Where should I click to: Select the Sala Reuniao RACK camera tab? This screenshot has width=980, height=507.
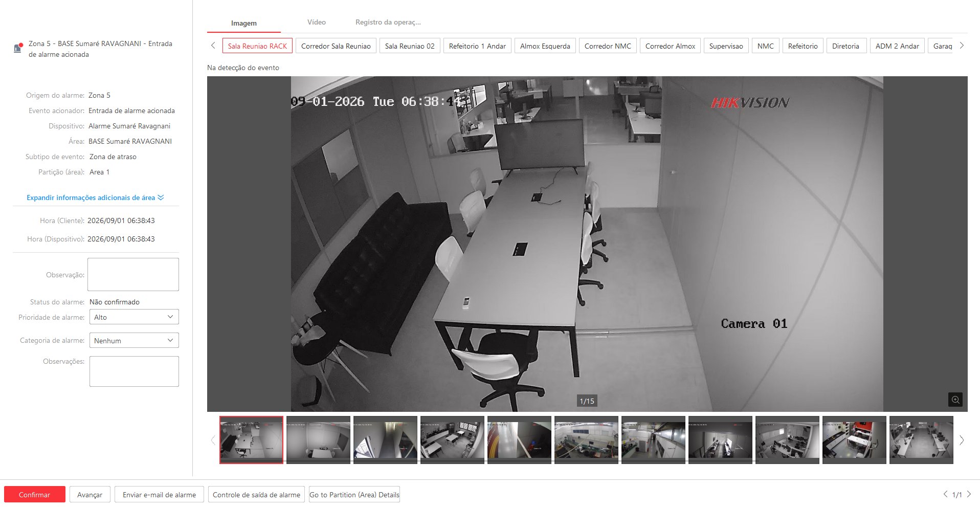[x=257, y=46]
